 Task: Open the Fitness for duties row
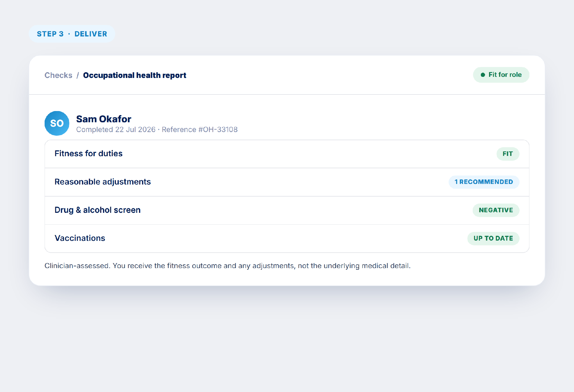(287, 154)
